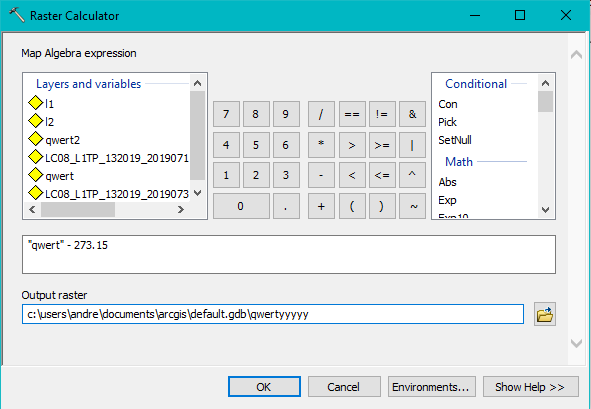Click dialog pane scroll down chevron

tap(576, 343)
